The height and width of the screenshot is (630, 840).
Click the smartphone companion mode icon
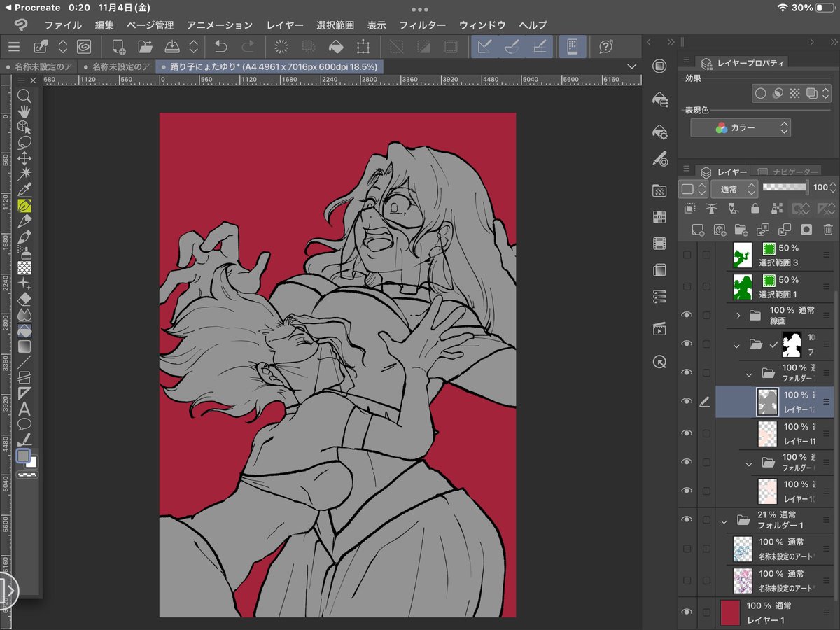pos(572,47)
